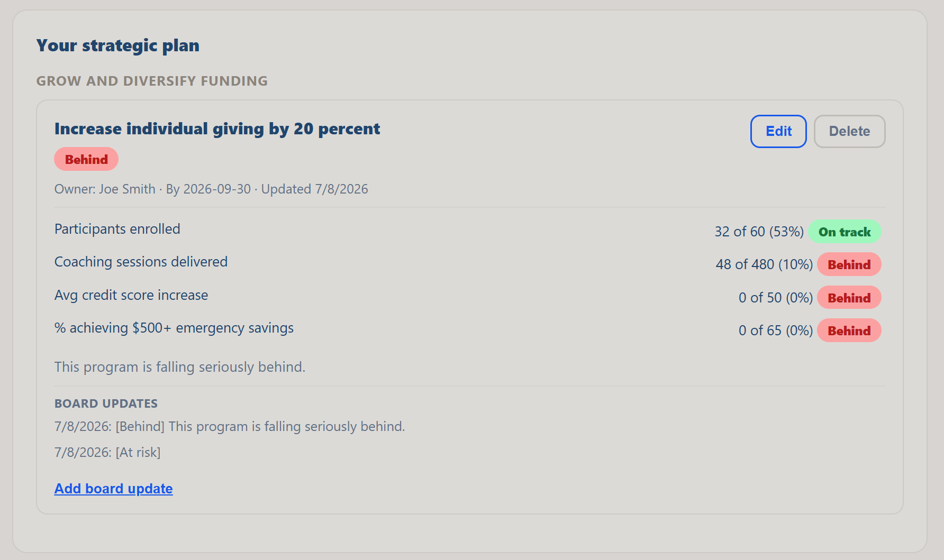Viewport: 944px width, 560px height.
Task: Select the Avg credit score increase label
Action: tap(131, 295)
